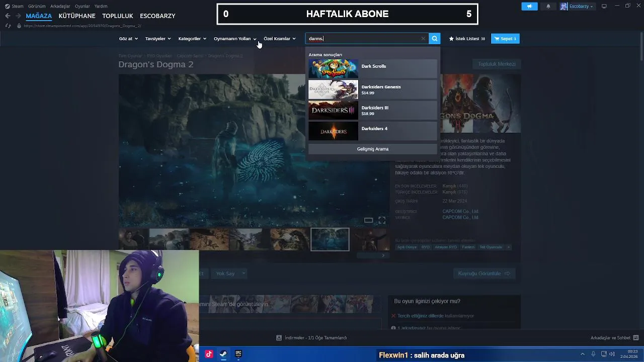
Task: Click the Steam logo menu icon
Action: (7, 6)
